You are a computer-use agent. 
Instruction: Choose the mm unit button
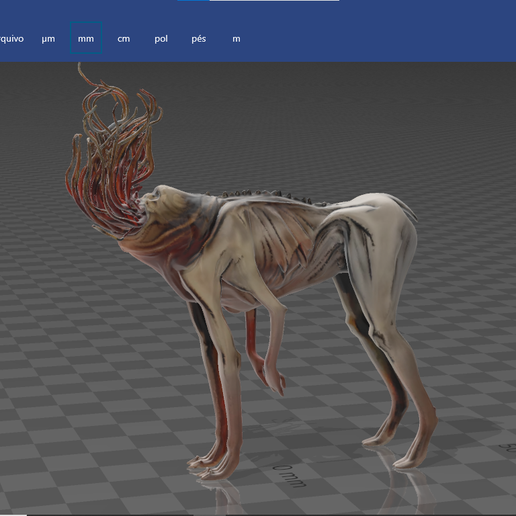click(86, 38)
